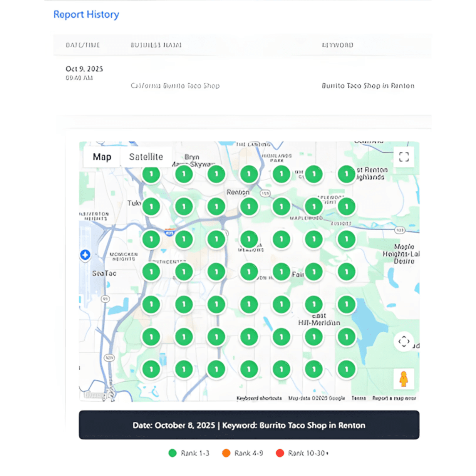Open the Report History heading link

[x=86, y=14]
